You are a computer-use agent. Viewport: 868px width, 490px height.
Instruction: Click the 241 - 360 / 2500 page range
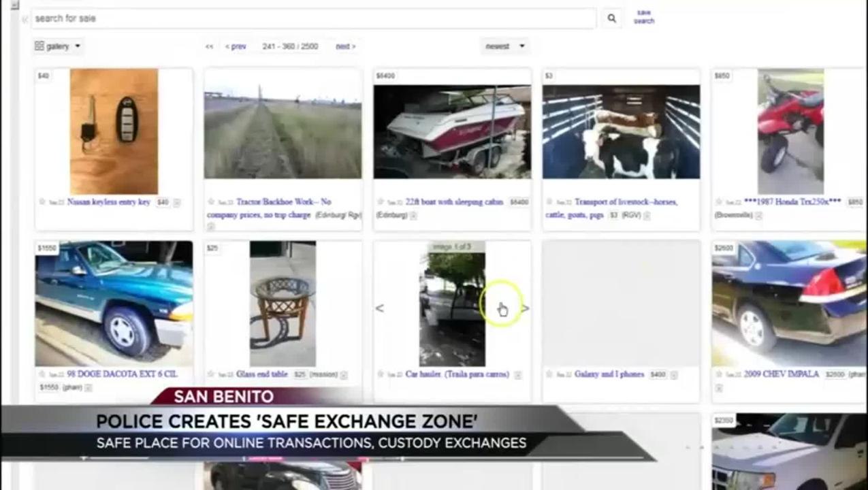coord(290,46)
